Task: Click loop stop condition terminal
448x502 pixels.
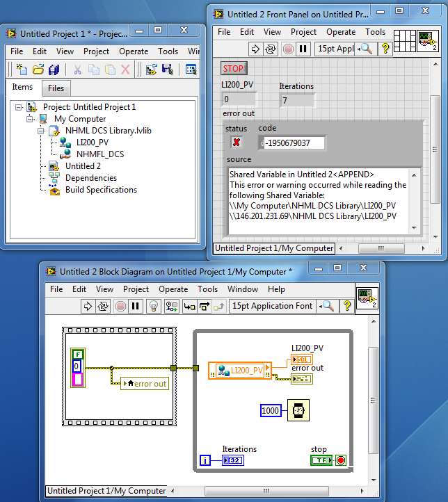Action: (341, 460)
